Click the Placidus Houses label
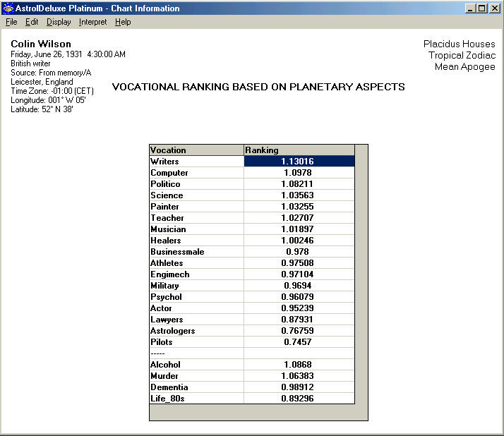 click(459, 44)
